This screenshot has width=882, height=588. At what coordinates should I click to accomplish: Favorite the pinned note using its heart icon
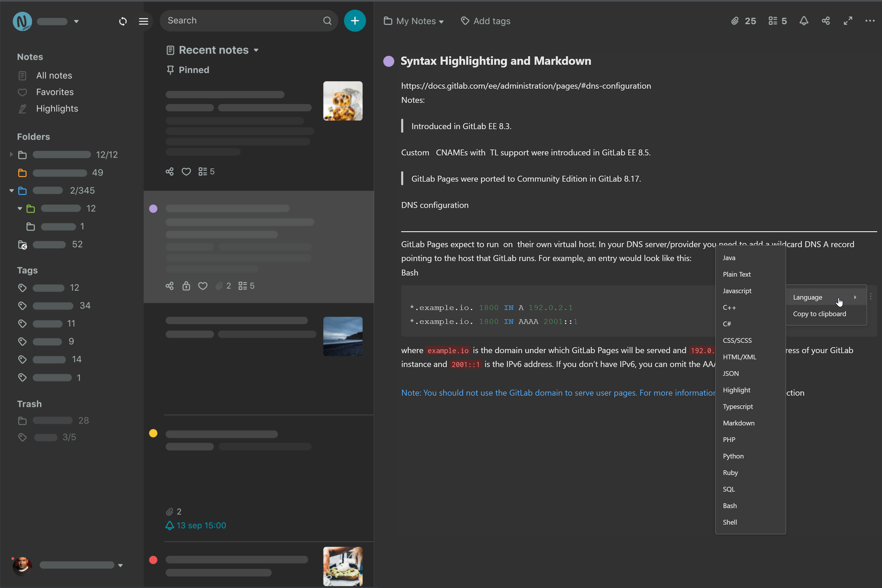point(186,171)
